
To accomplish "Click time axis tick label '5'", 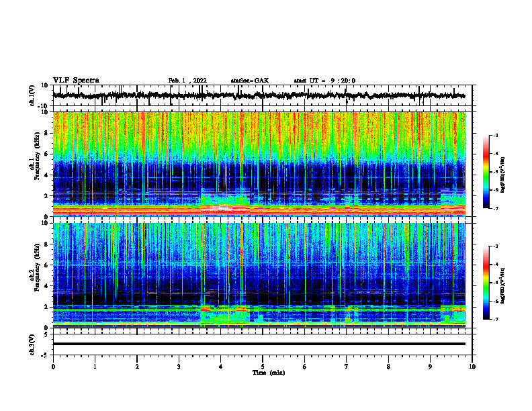I will click(x=263, y=367).
